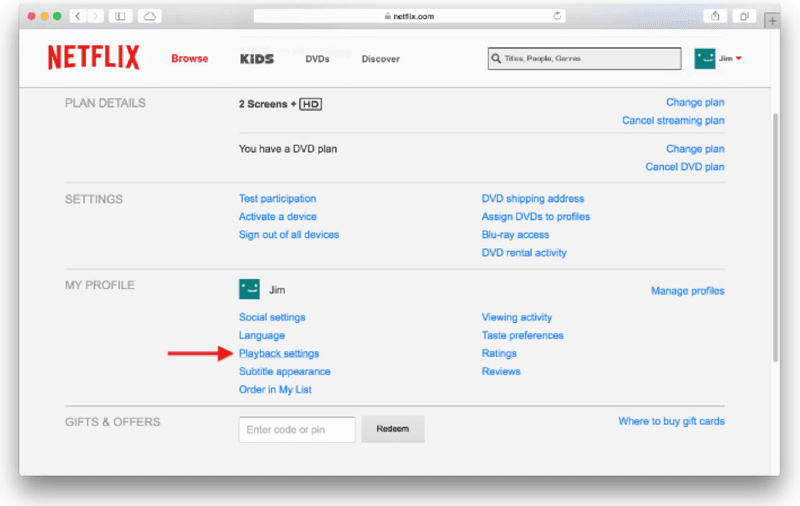Viewport: 800px width, 506px height.
Task: Click Manage profiles link
Action: tap(688, 291)
